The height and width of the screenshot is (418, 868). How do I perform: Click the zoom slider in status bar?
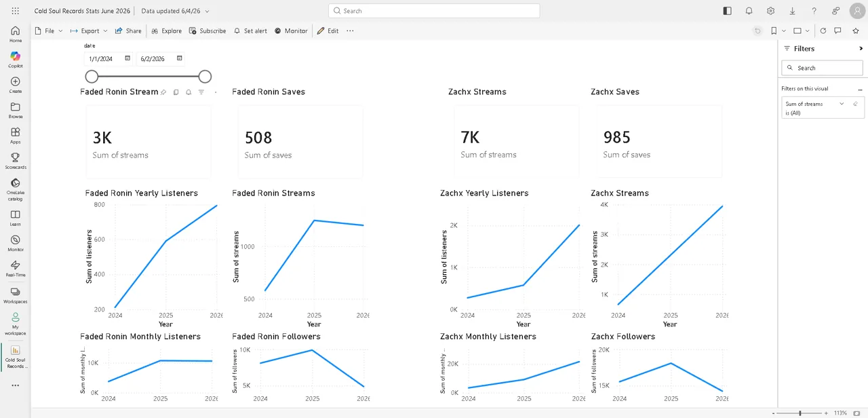coord(800,413)
